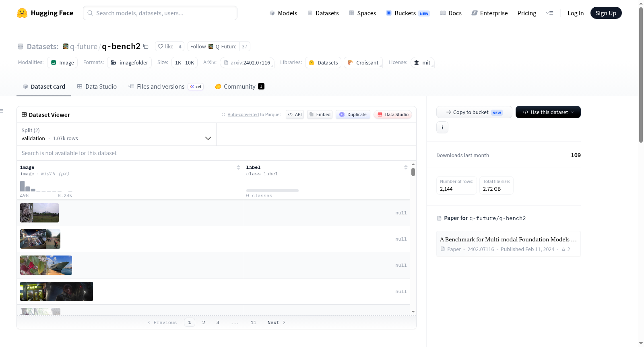Open the Pricing page
This screenshot has height=347, width=644.
[x=527, y=13]
